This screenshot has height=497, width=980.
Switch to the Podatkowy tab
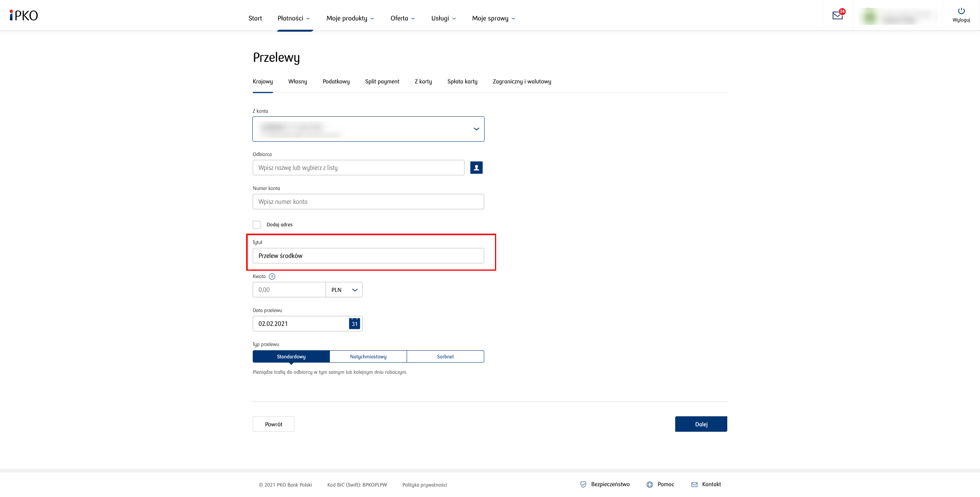click(336, 81)
